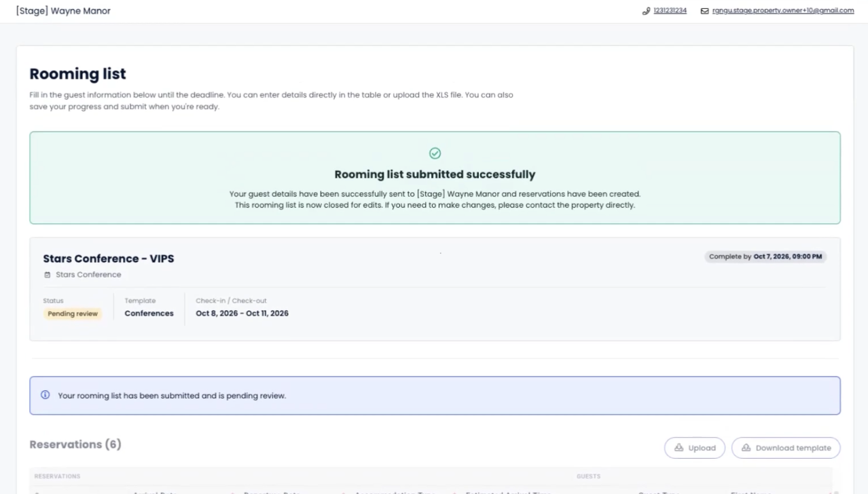Click the RESERVATIONS column group header

pyautogui.click(x=57, y=476)
